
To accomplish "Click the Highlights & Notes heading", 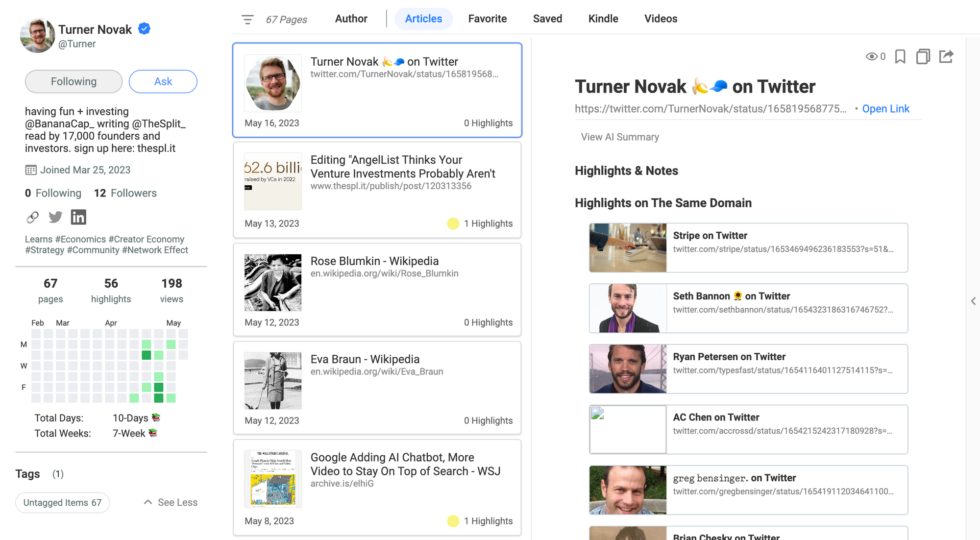I will [626, 171].
